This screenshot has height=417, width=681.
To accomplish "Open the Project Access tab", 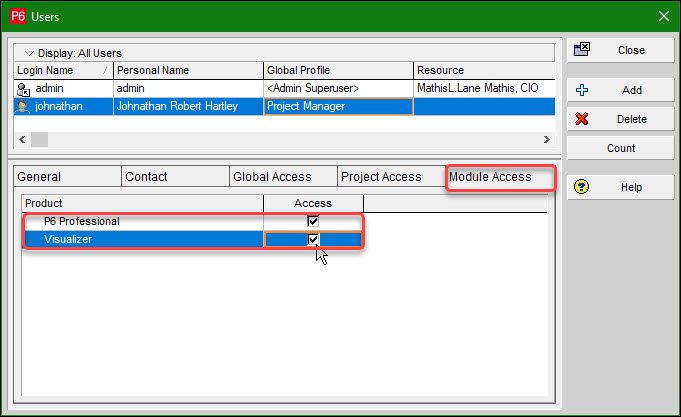I will (x=381, y=177).
